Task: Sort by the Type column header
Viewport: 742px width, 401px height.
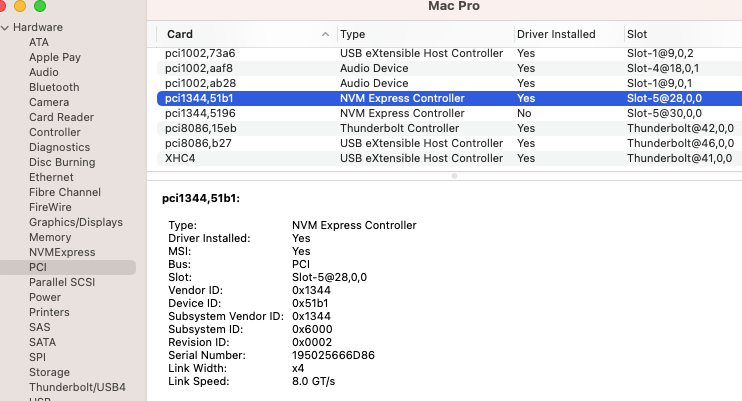Action: 353,34
